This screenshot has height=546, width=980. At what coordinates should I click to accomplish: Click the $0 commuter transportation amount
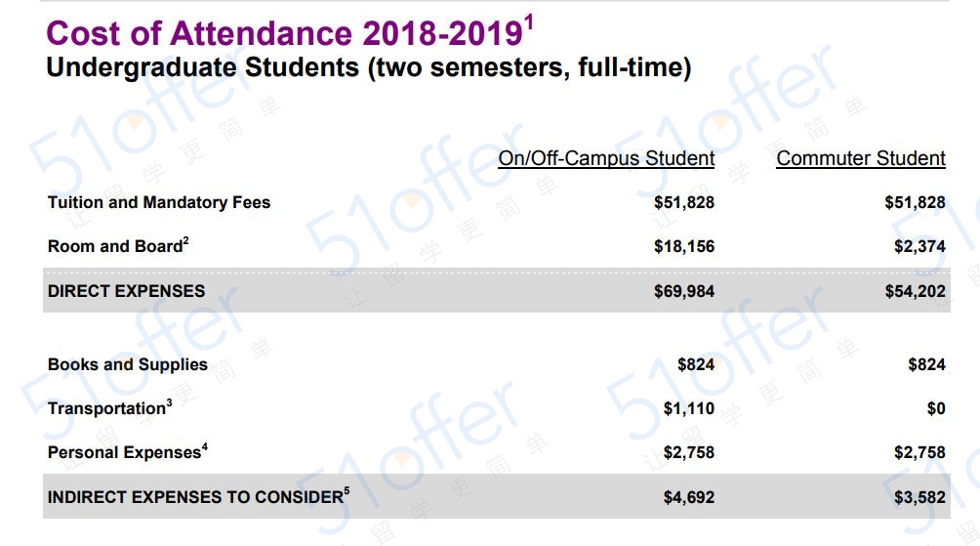point(936,408)
